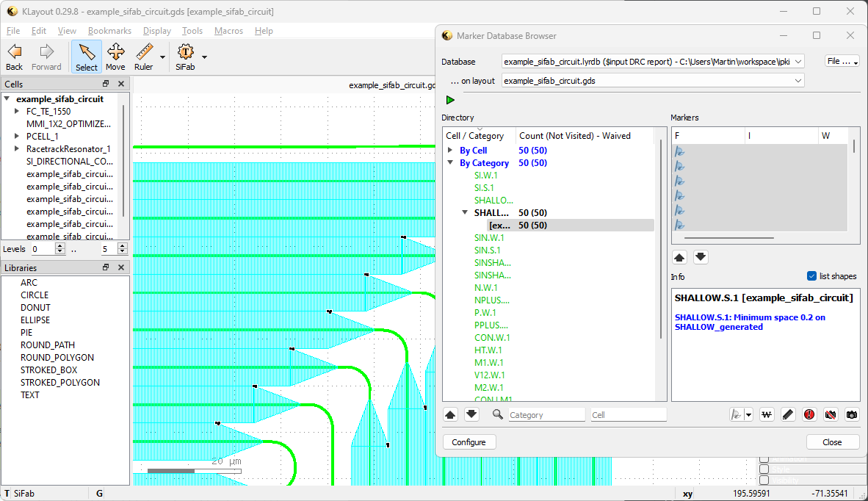Toggle the 'list shapes' checkbox

[811, 276]
